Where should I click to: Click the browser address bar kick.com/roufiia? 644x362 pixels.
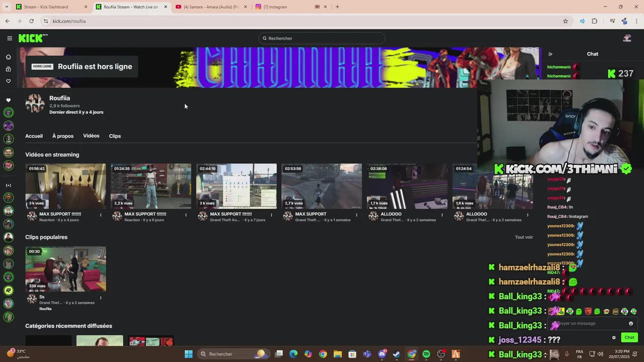[302, 21]
